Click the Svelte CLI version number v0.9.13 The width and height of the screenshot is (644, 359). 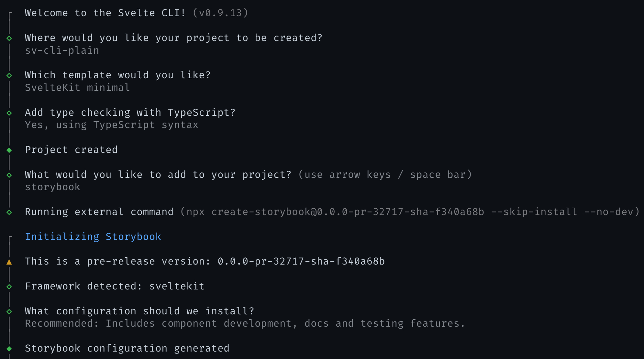coord(220,13)
